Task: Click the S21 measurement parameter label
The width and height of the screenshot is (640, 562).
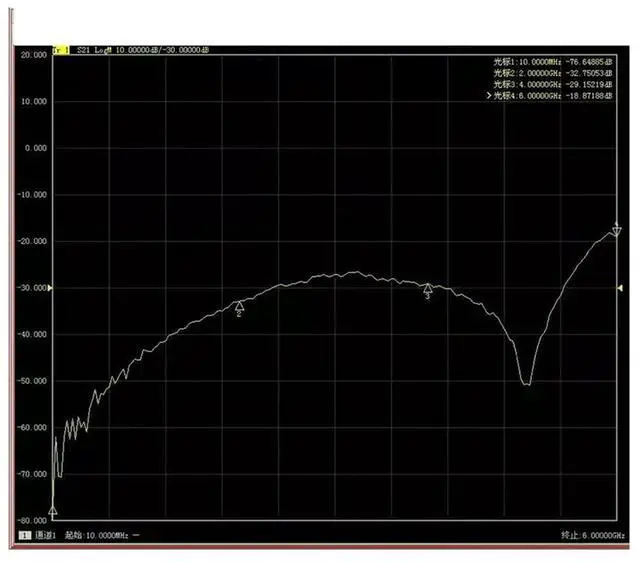Action: coord(83,48)
